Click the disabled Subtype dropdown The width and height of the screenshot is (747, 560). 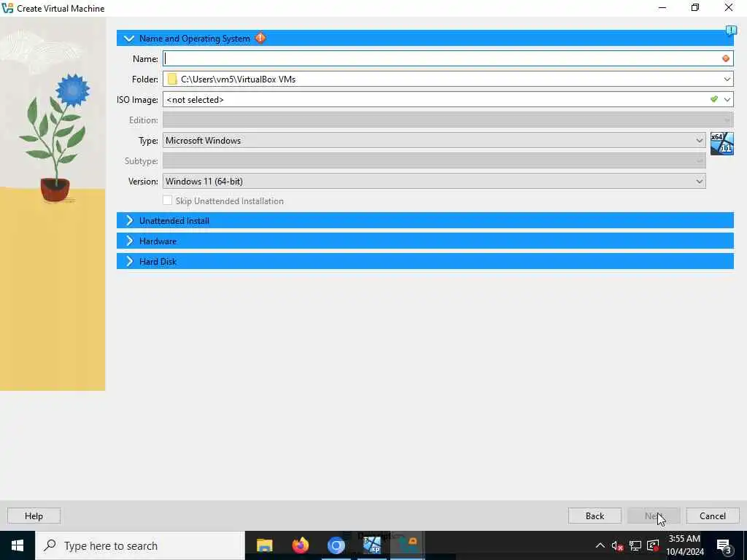[434, 161]
